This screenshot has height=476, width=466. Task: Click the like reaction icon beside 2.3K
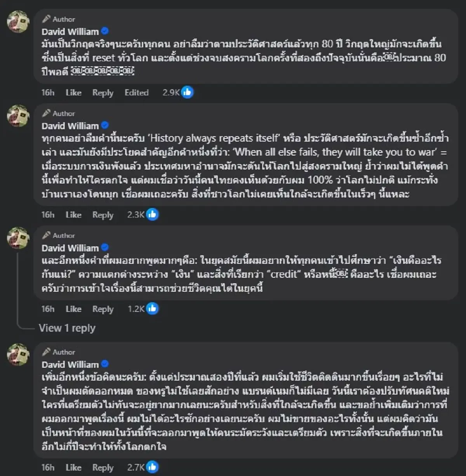152,215
